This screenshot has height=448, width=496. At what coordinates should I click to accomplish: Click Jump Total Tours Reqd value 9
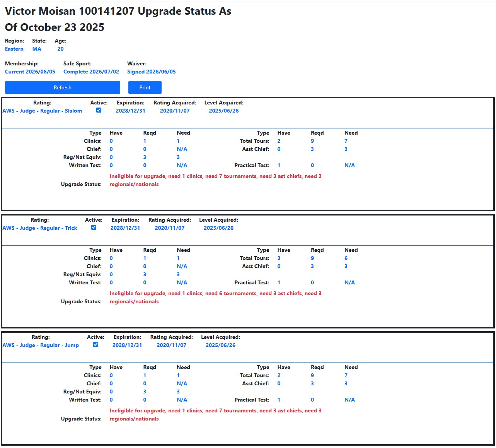point(312,375)
